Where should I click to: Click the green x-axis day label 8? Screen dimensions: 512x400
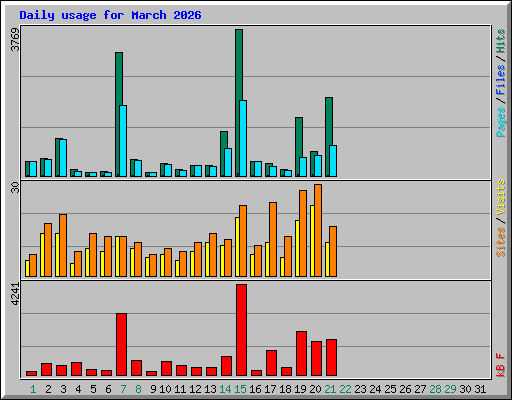138,389
